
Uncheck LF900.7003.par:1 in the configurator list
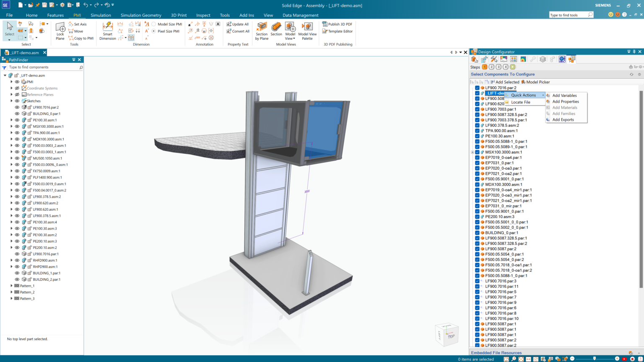click(x=477, y=109)
